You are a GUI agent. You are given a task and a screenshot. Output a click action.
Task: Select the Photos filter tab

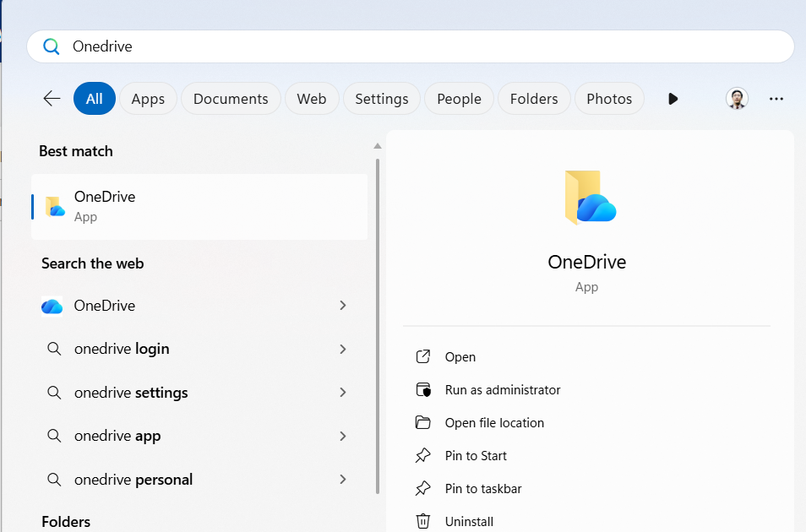609,99
